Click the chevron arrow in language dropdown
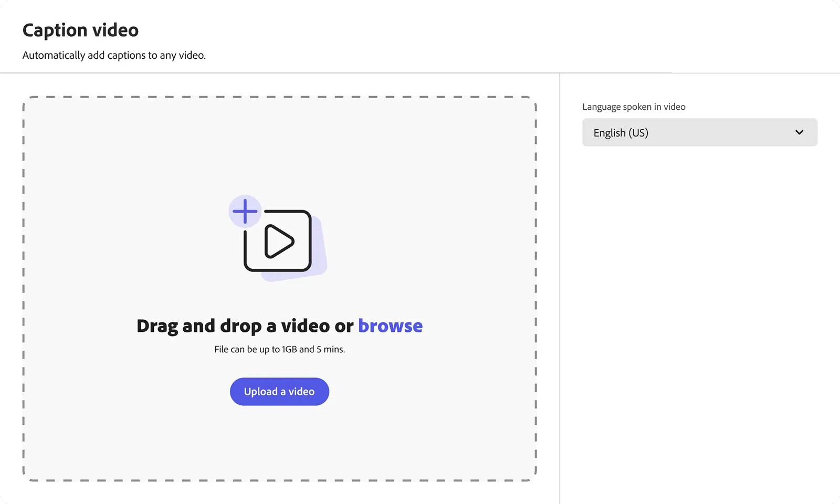Image resolution: width=840 pixels, height=504 pixels. pos(799,132)
